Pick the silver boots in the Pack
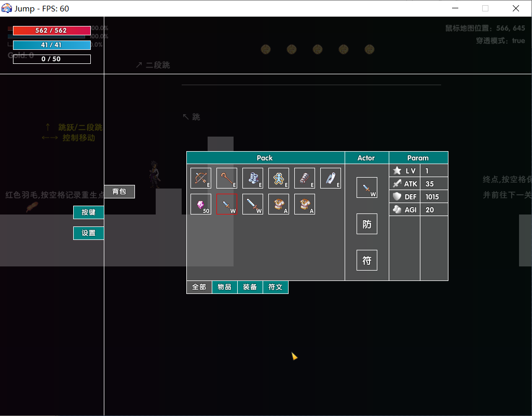 [x=253, y=178]
